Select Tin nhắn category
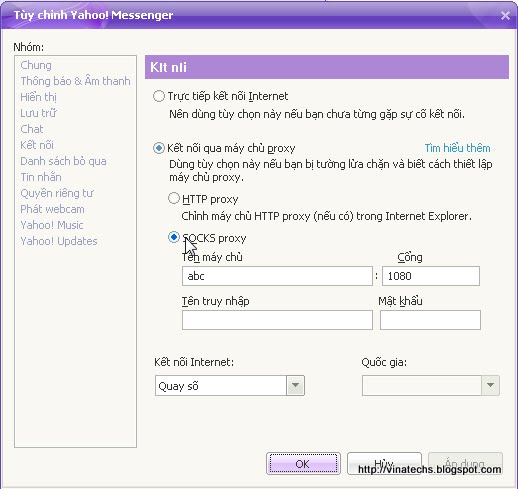 [x=41, y=177]
